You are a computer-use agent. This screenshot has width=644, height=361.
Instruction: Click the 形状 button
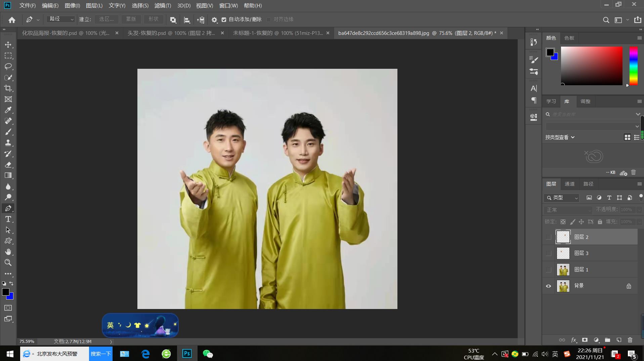click(x=154, y=19)
